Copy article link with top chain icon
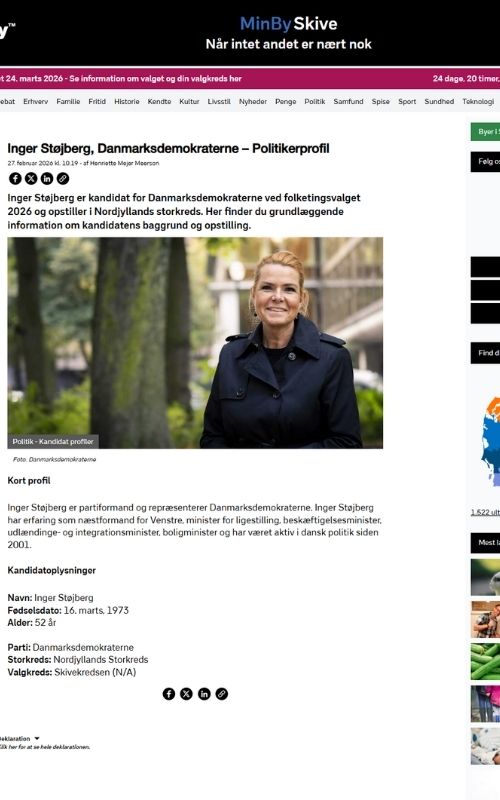The width and height of the screenshot is (500, 800). click(x=63, y=178)
